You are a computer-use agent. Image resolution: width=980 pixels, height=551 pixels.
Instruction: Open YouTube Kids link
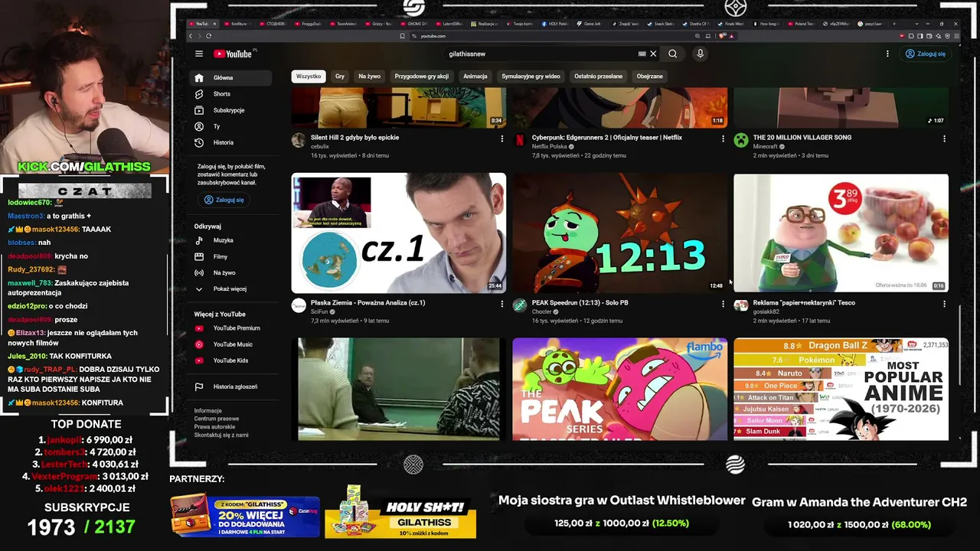[x=230, y=360]
